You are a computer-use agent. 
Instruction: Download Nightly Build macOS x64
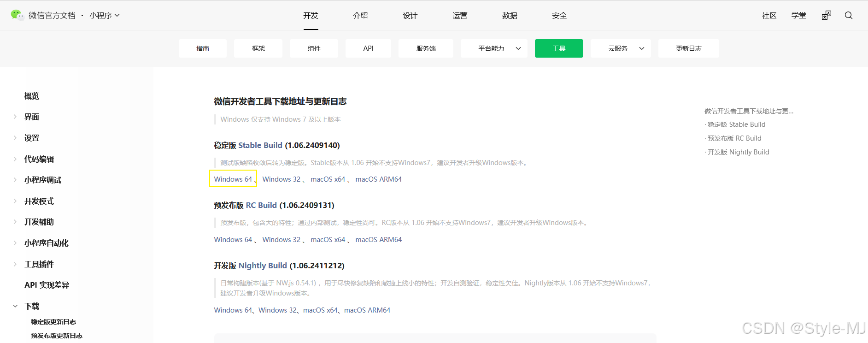click(320, 310)
